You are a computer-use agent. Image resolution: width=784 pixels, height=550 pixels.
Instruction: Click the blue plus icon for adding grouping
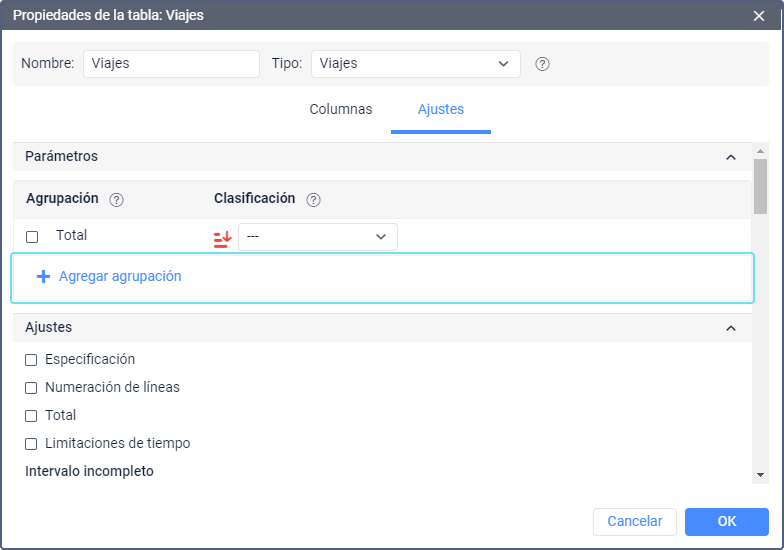43,277
